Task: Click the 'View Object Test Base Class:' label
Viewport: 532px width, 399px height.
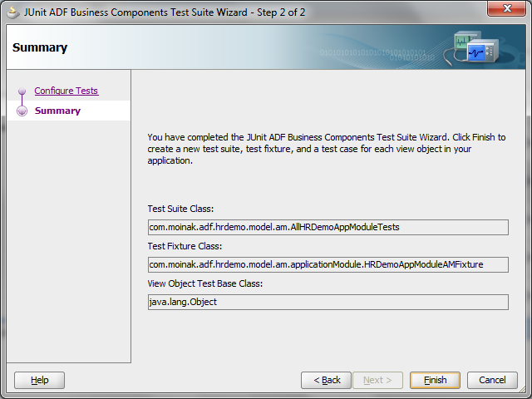Action: 205,283
